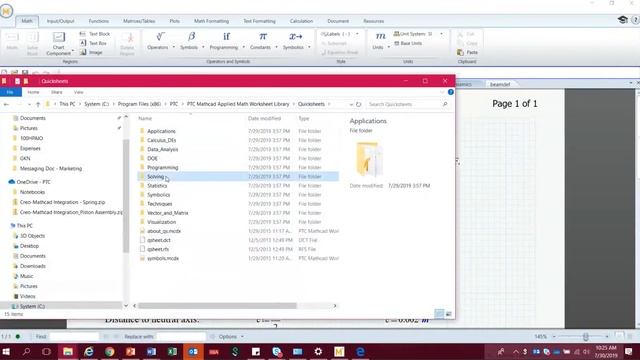640x360 pixels.
Task: Click the Replace with input field
Action: (181, 337)
